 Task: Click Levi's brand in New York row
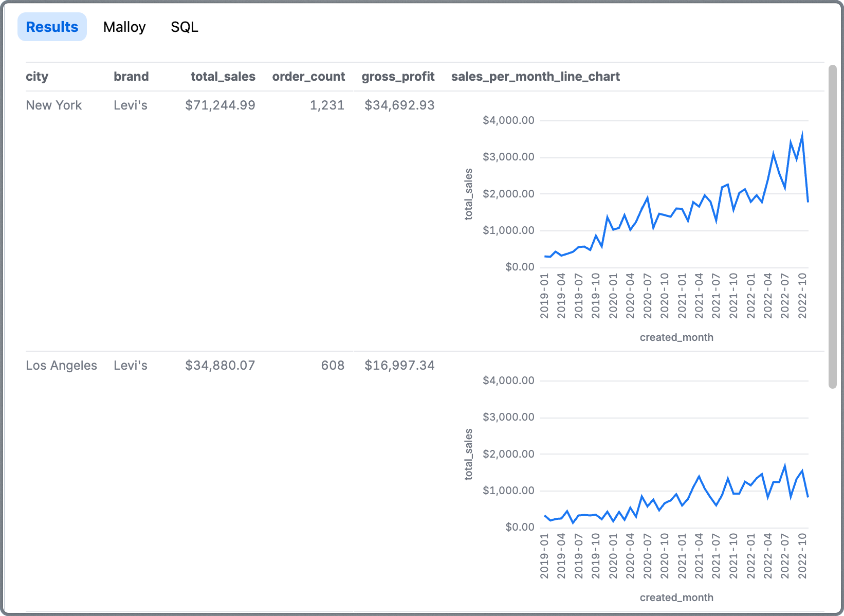pos(131,105)
